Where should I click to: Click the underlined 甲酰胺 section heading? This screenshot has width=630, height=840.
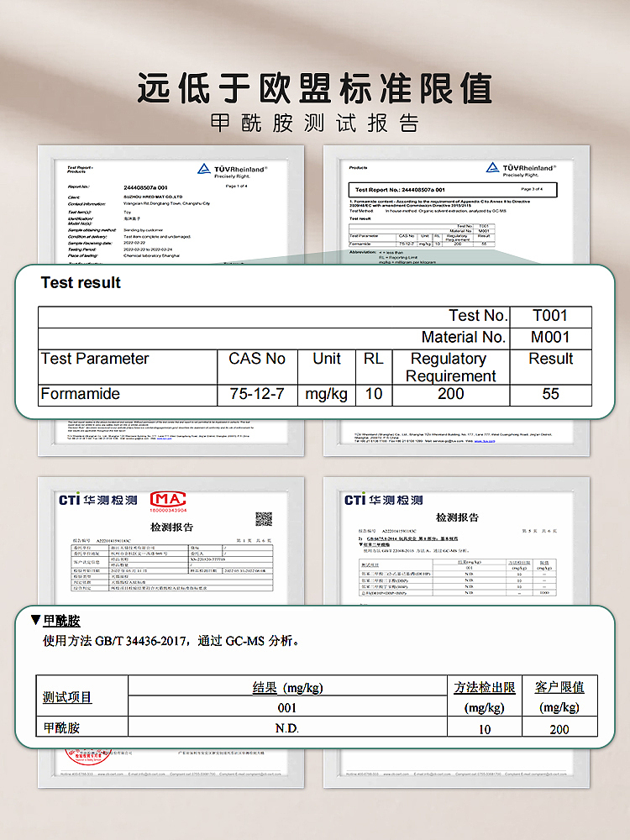[61, 621]
